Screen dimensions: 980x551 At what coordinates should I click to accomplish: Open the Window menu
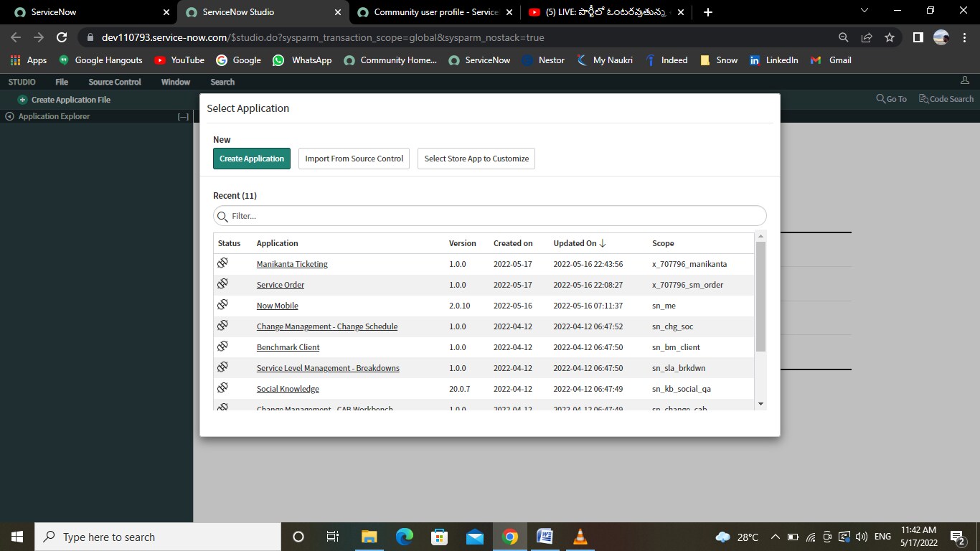[176, 82]
